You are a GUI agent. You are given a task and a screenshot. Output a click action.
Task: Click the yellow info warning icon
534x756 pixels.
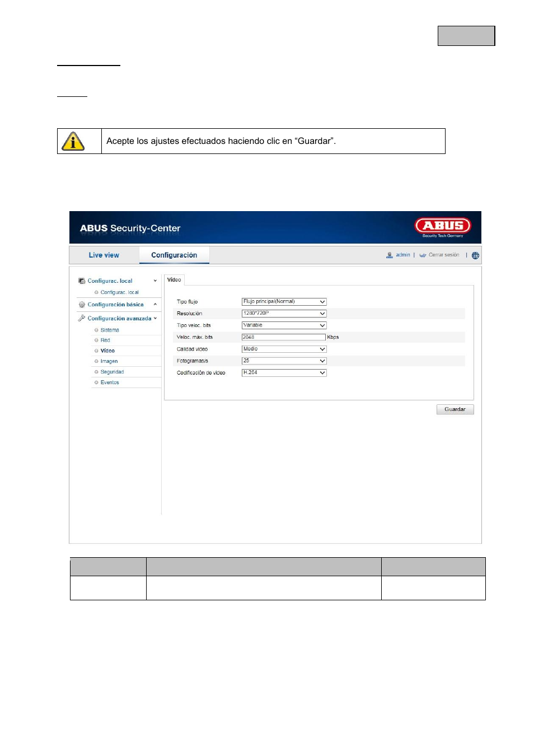click(73, 142)
